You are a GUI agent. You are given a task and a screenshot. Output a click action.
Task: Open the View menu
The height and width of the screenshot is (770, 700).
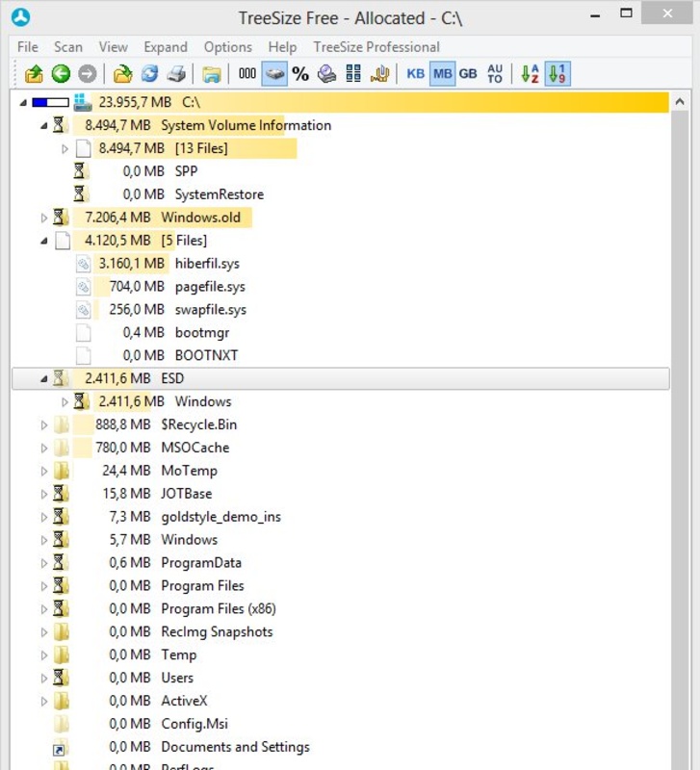[113, 47]
